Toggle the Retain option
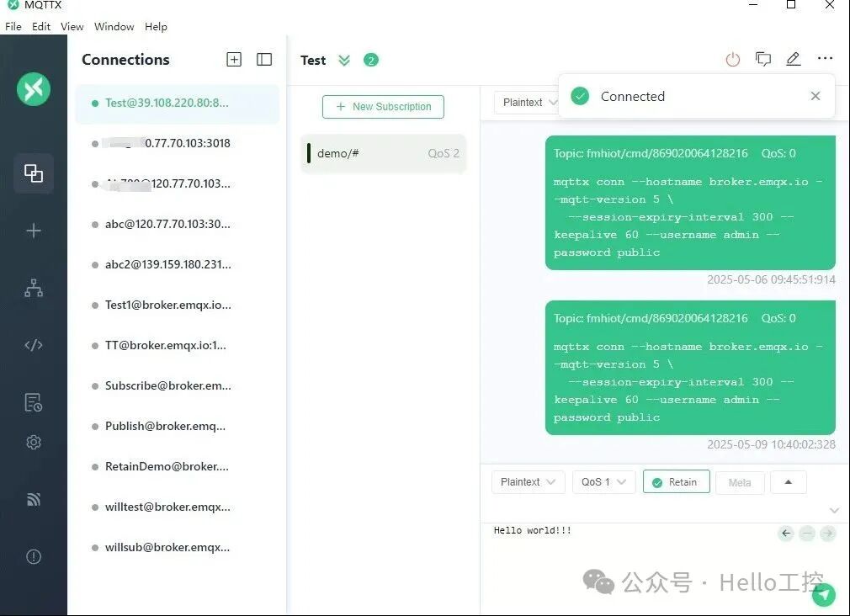 (x=676, y=482)
